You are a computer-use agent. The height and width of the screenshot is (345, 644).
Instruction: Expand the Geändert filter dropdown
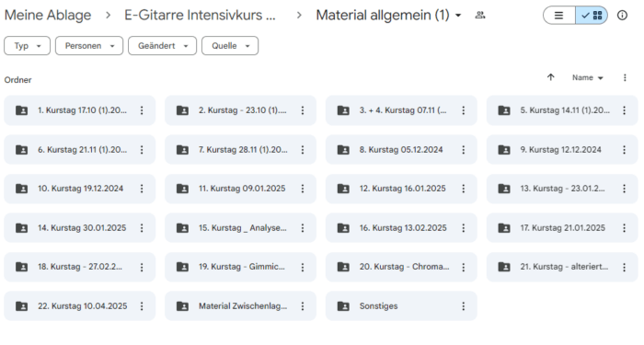click(162, 46)
